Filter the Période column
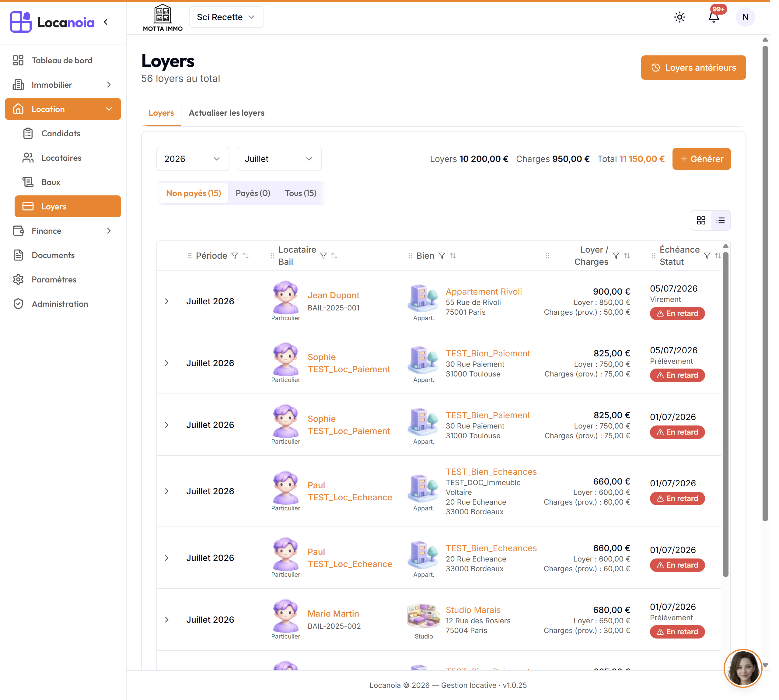This screenshot has height=700, width=779. coord(235,256)
